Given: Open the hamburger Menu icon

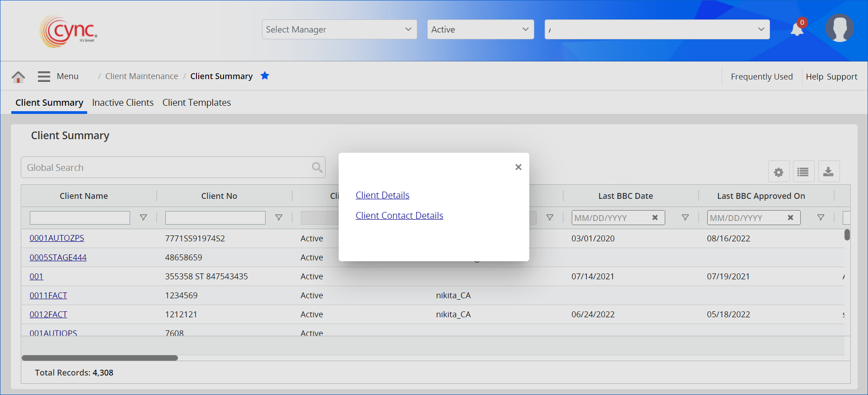Looking at the screenshot, I should coord(44,76).
